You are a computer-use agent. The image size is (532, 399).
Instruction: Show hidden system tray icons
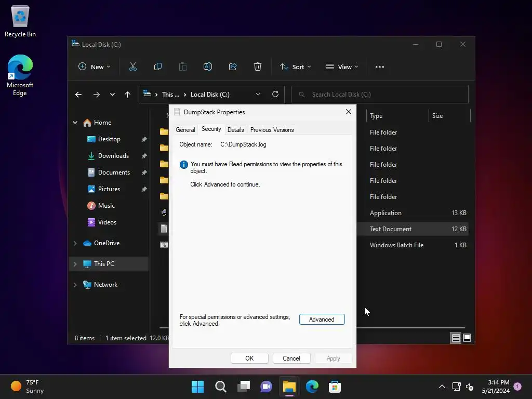pyautogui.click(x=442, y=387)
